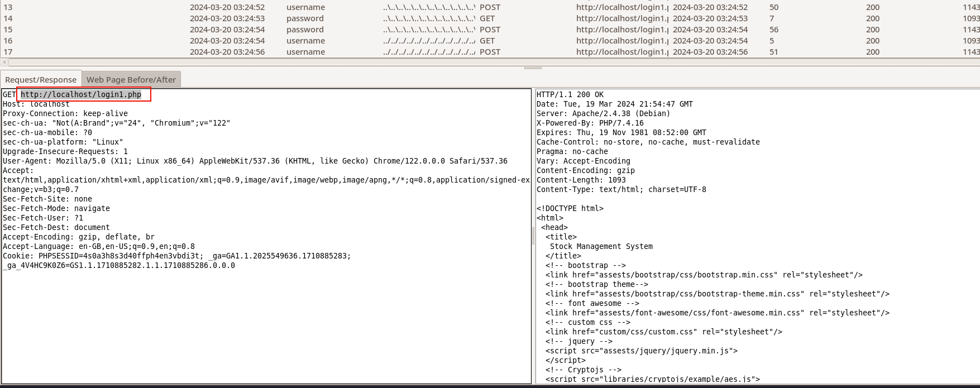Click the custom/css/custom.css link tag line
Viewport: 980px width, 388px height.
664,332
